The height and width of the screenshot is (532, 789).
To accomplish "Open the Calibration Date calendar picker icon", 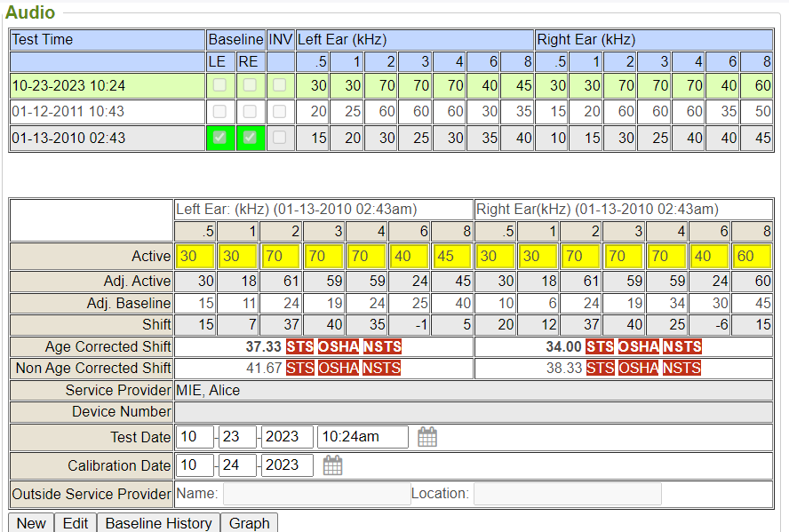I will (x=332, y=465).
